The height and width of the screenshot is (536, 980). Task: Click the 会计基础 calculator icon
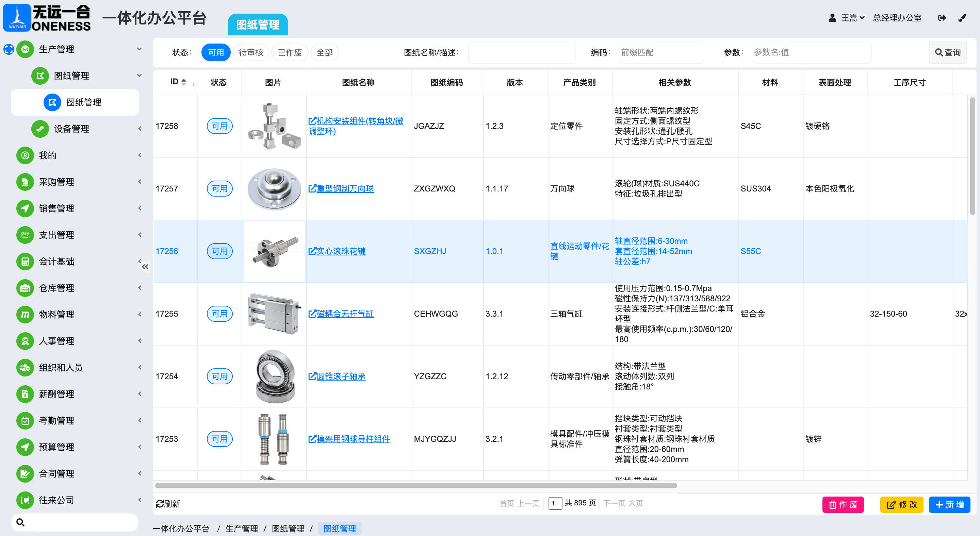point(25,261)
